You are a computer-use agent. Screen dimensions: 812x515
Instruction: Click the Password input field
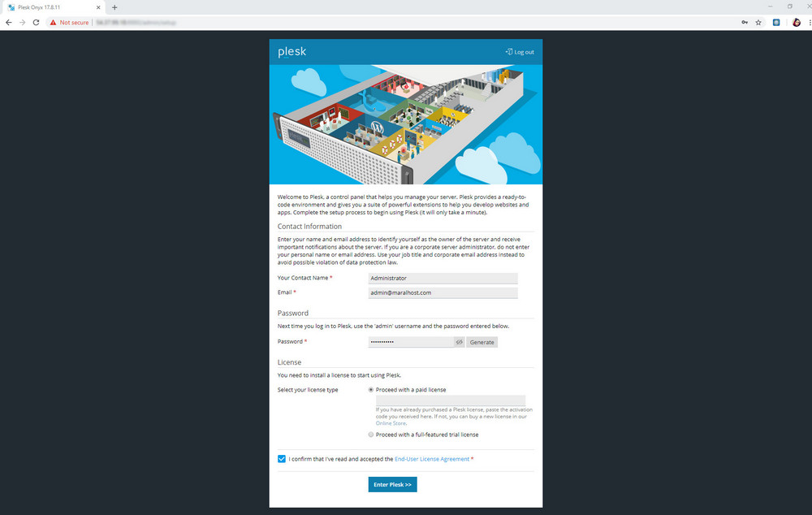point(411,342)
